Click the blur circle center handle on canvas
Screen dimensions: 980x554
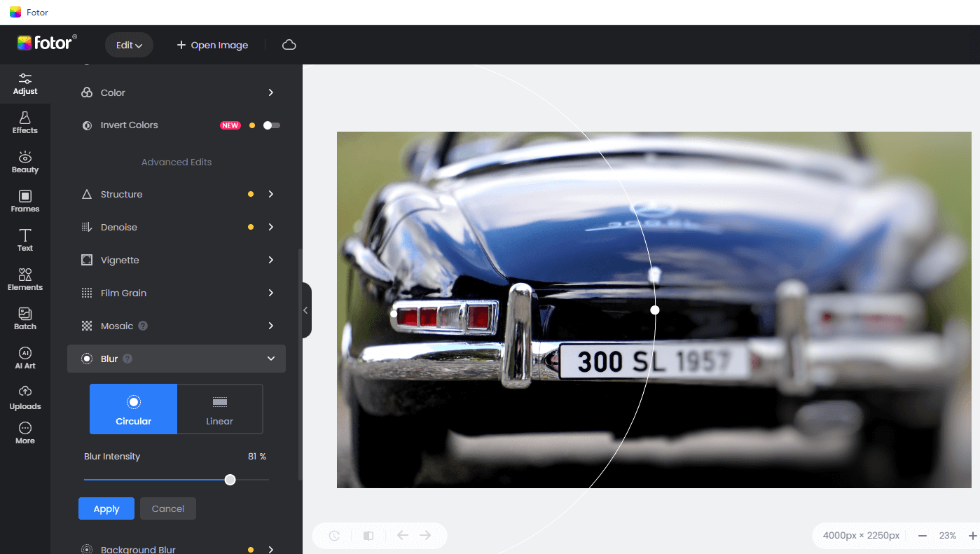(x=655, y=310)
